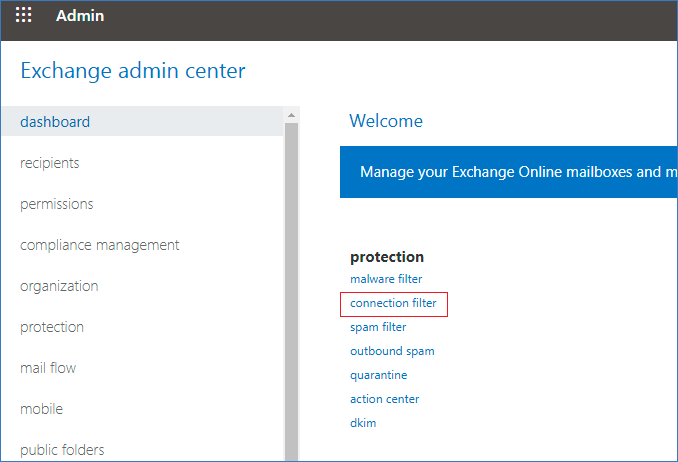The width and height of the screenshot is (678, 462).
Task: Click the outbound spam link
Action: coord(392,351)
